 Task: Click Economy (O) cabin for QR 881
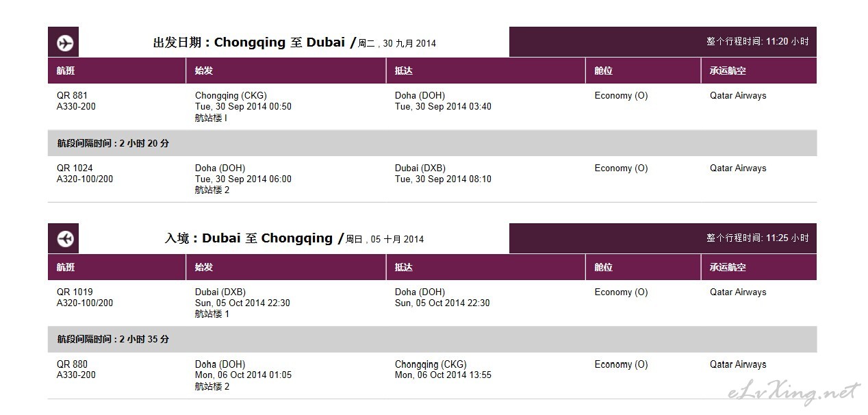tap(621, 96)
